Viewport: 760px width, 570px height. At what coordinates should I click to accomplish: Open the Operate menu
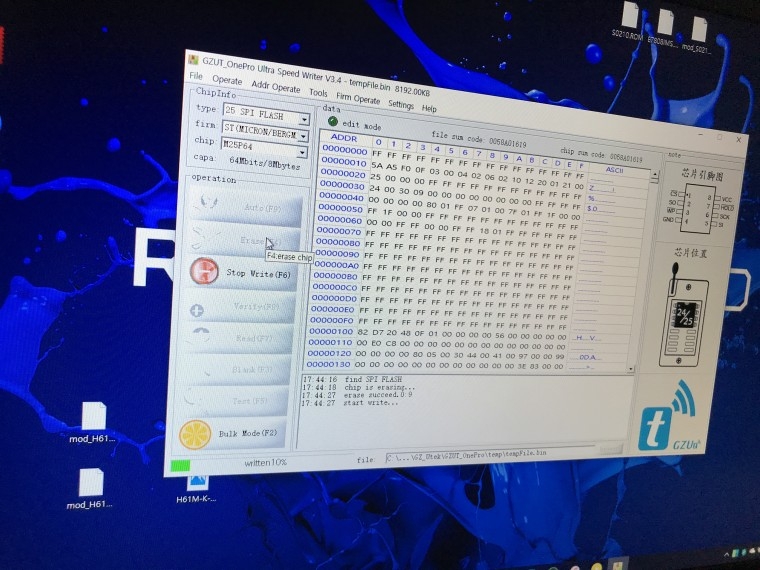coord(227,80)
